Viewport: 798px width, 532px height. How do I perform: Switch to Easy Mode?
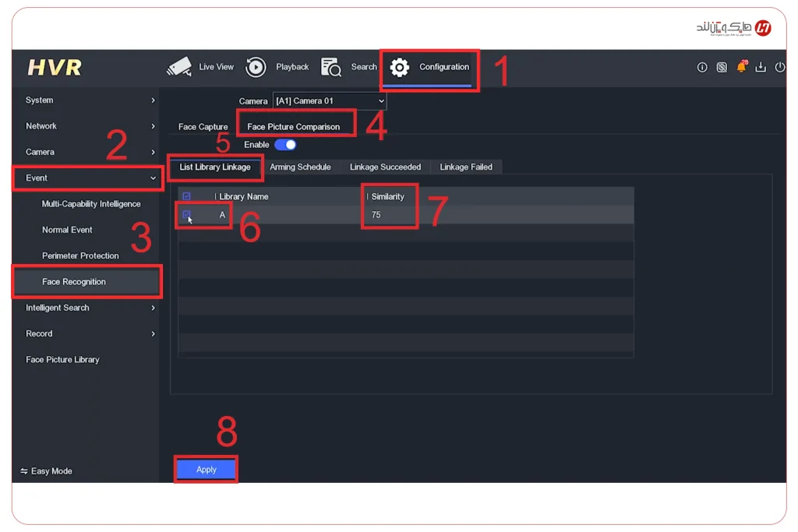[47, 471]
